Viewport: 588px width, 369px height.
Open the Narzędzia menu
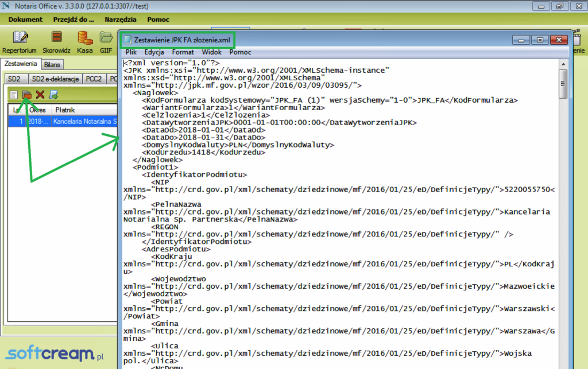(x=121, y=20)
